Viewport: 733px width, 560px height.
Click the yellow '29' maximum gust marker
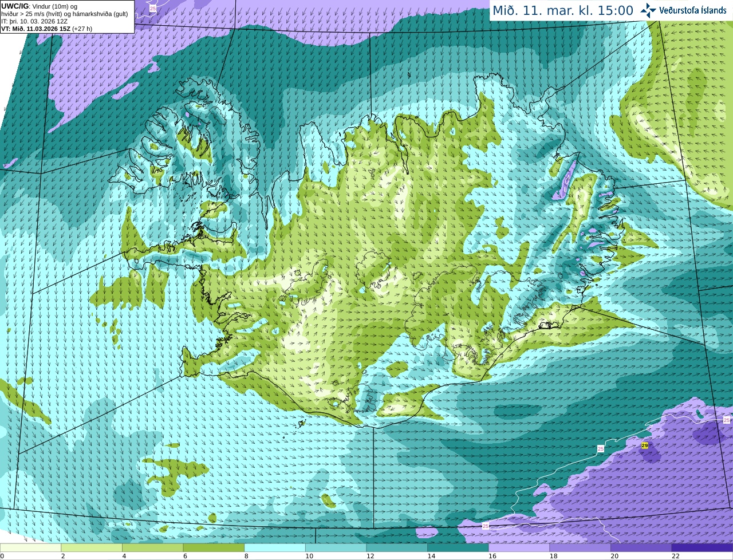644,445
